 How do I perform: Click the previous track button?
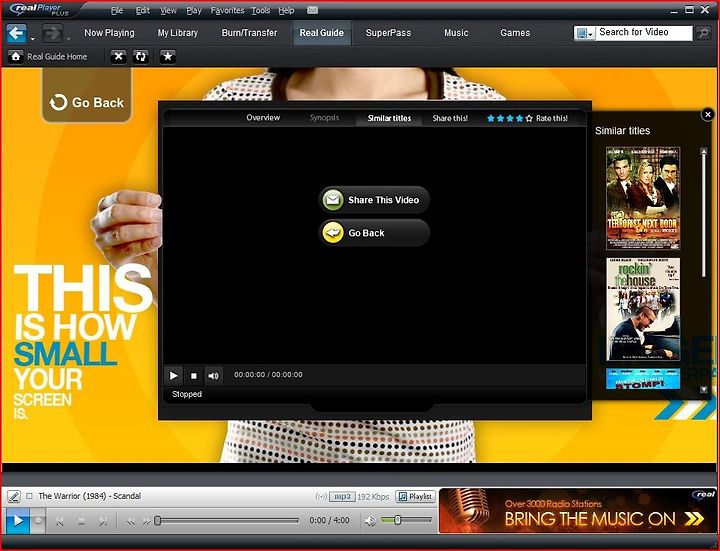(x=60, y=521)
